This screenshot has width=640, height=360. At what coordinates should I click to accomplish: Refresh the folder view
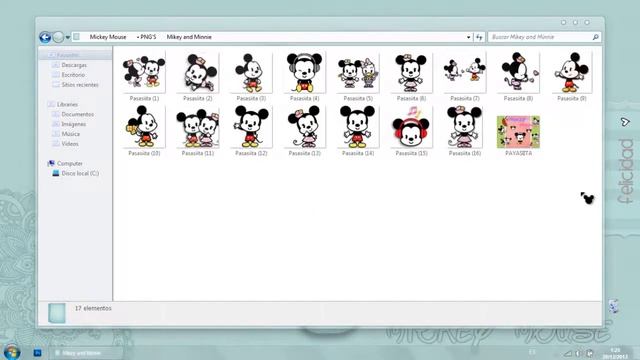point(479,37)
